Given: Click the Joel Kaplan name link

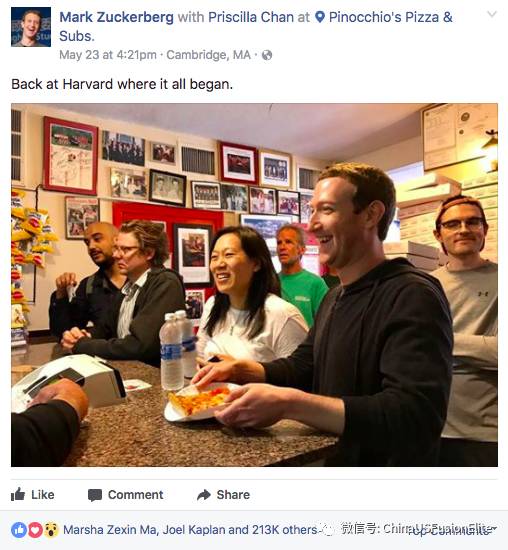Looking at the screenshot, I should point(194,530).
